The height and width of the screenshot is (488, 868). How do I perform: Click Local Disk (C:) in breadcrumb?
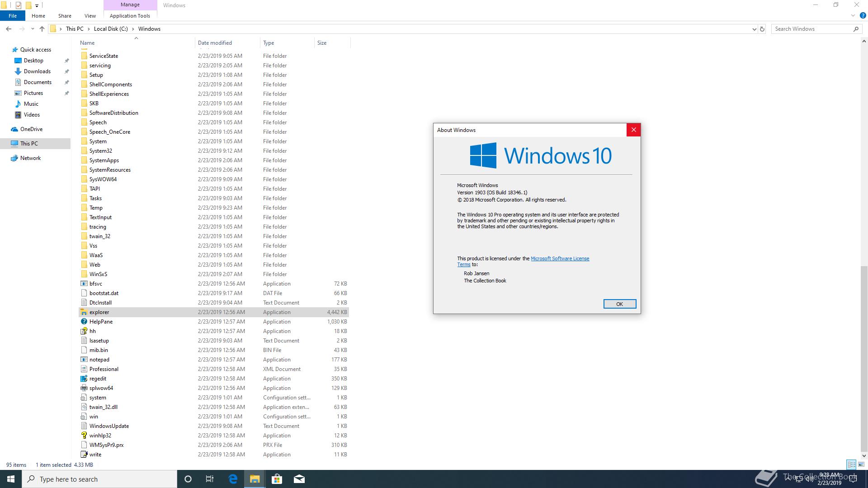point(111,29)
